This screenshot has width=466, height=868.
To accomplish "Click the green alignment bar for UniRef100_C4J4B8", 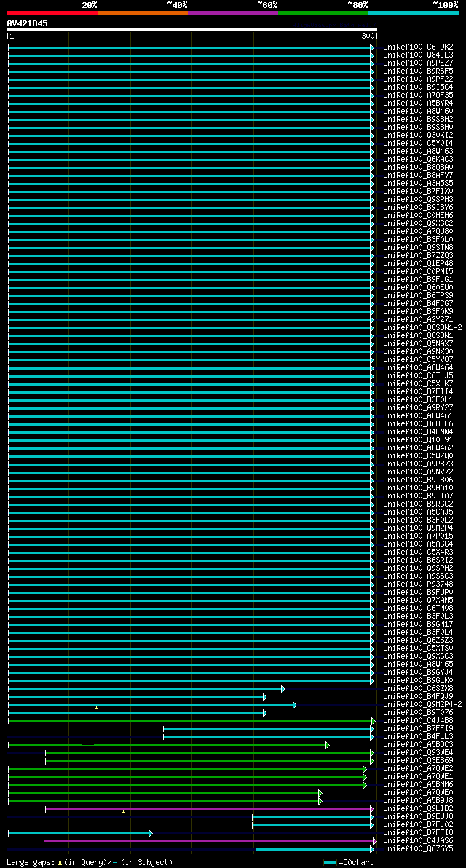I will click(x=191, y=722).
